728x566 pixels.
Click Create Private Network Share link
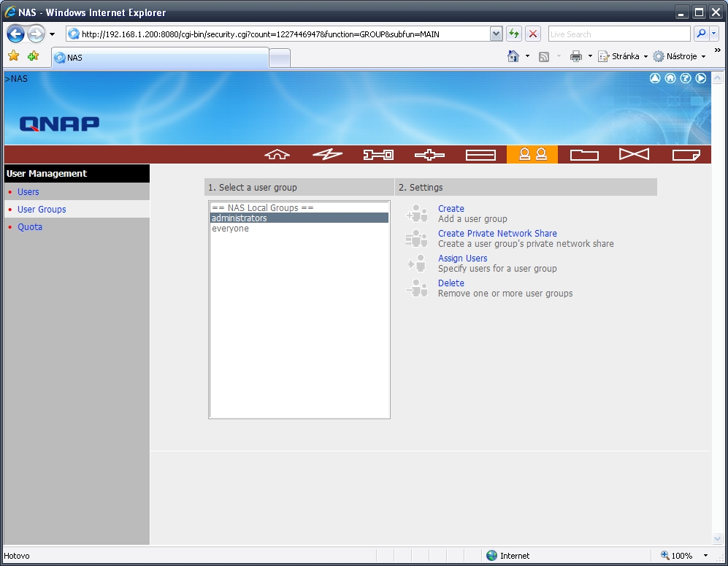(x=497, y=234)
